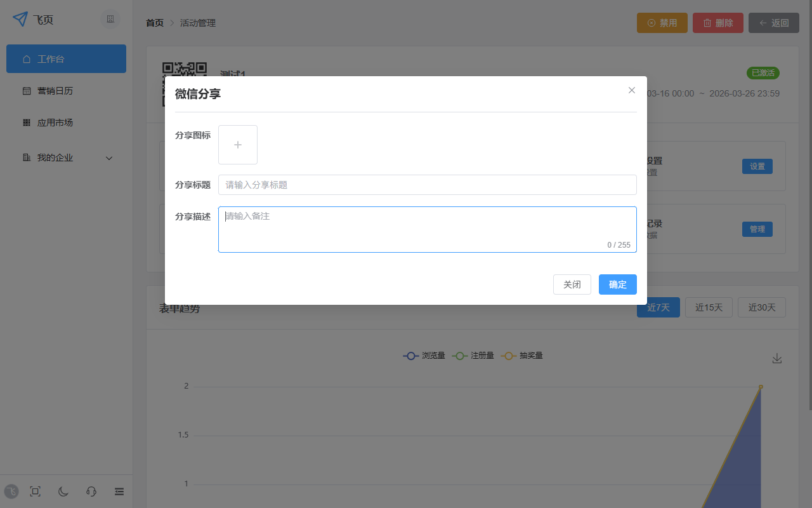The width and height of the screenshot is (812, 508).
Task: Download the chart using the download icon
Action: point(777,358)
